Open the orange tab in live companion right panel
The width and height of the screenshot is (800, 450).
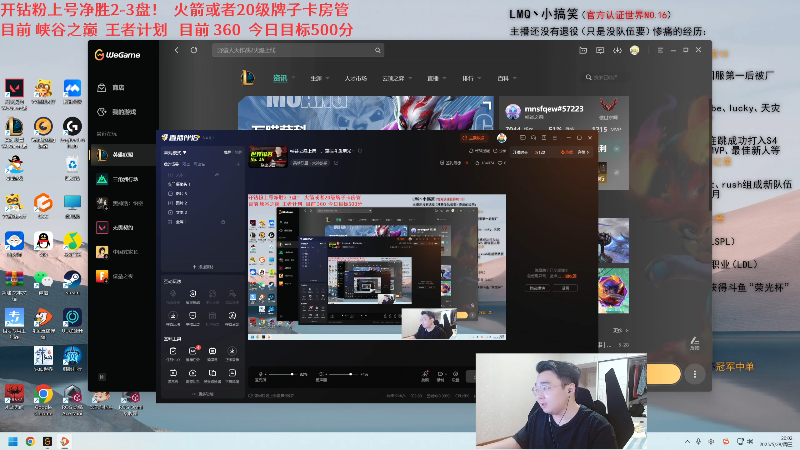tap(567, 152)
